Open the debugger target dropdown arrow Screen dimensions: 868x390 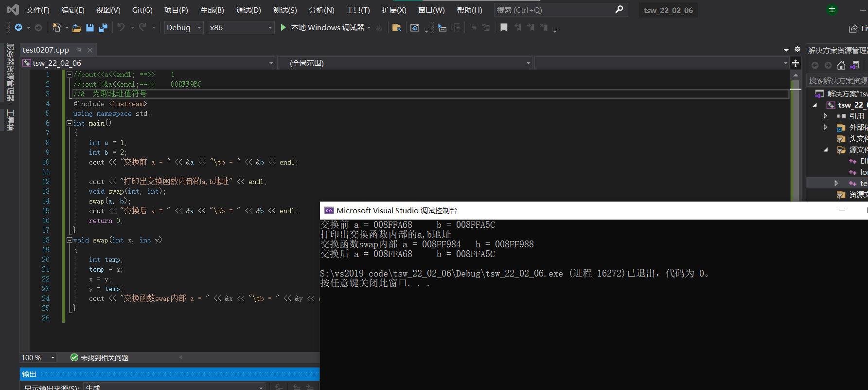click(369, 28)
